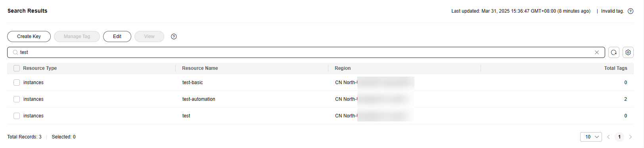
Task: Expand the 10 per page dropdown
Action: click(x=591, y=137)
